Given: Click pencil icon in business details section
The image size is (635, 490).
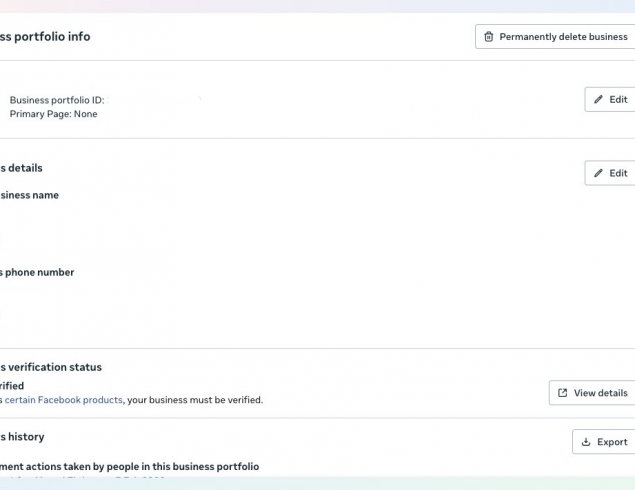Looking at the screenshot, I should [599, 173].
